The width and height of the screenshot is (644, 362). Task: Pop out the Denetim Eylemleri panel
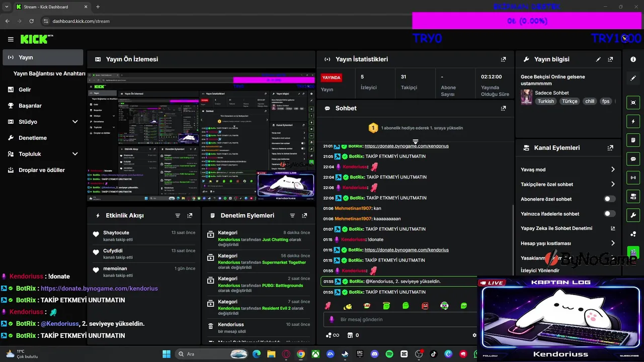click(304, 216)
